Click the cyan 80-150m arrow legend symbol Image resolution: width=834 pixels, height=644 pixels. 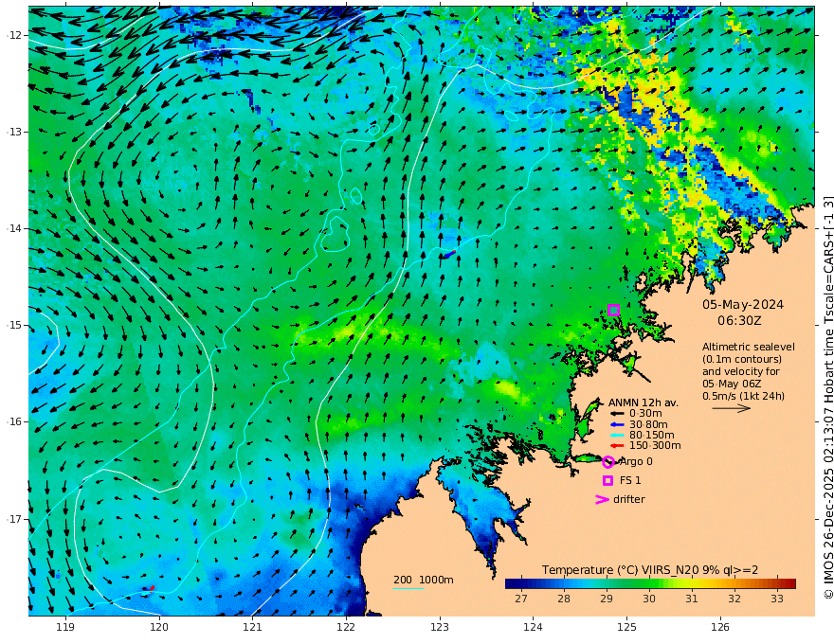click(616, 436)
